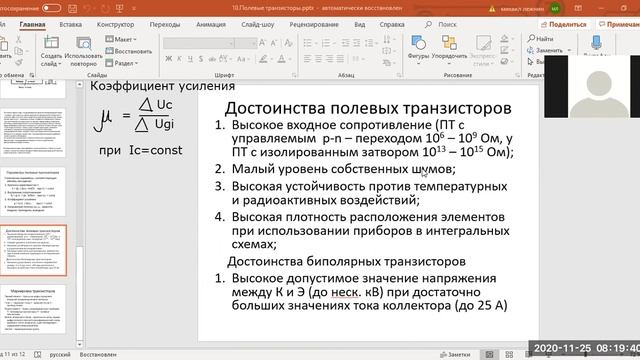Click the Increase Font Size icon
Screen dimensions: 640x360
pyautogui.click(x=263, y=43)
